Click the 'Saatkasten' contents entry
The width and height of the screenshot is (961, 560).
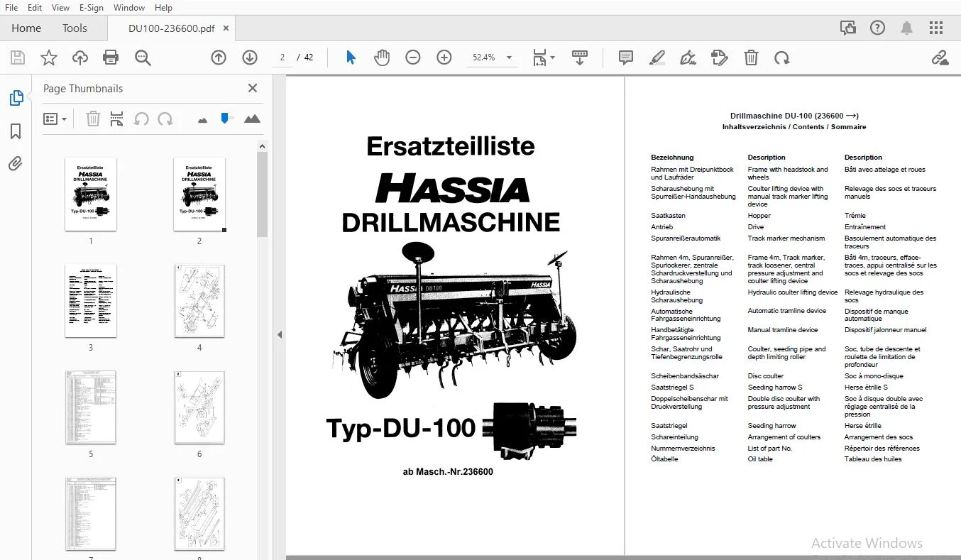[668, 215]
